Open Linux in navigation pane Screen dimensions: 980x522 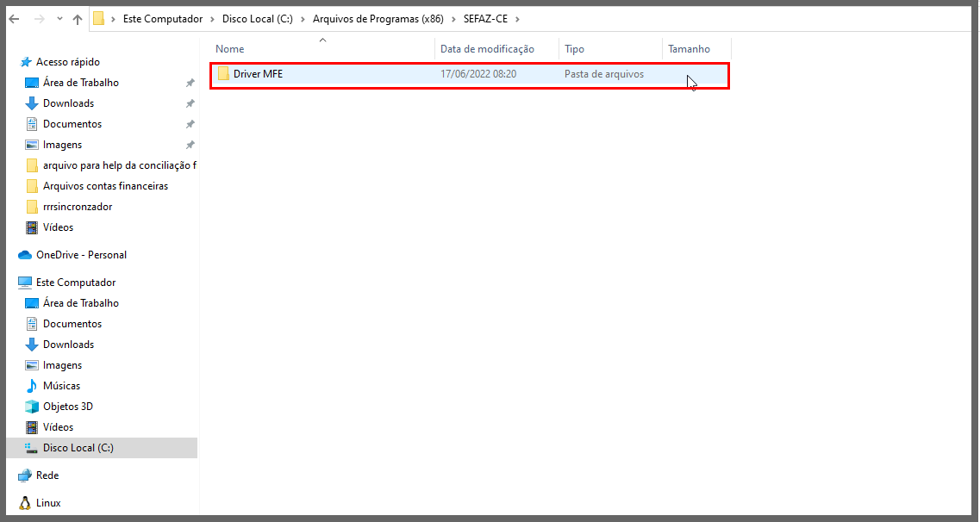(x=48, y=503)
